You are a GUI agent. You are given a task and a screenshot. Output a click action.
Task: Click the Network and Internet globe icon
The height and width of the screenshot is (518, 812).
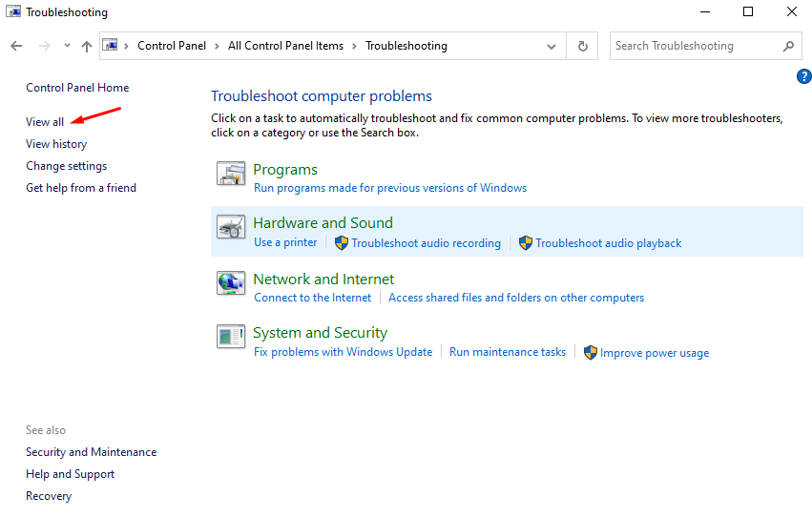(231, 283)
